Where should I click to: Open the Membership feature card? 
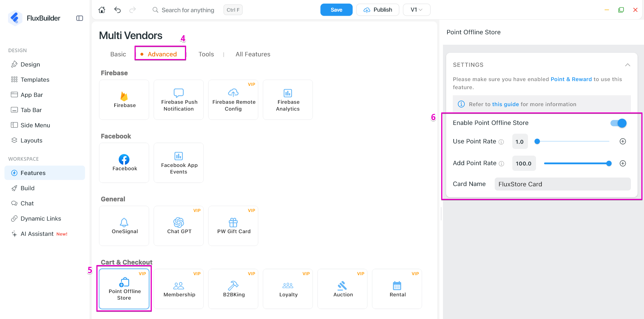tap(179, 289)
